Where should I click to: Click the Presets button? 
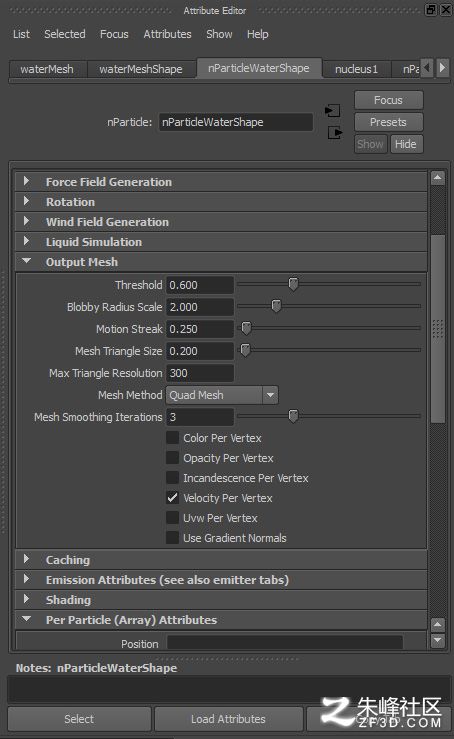(388, 122)
